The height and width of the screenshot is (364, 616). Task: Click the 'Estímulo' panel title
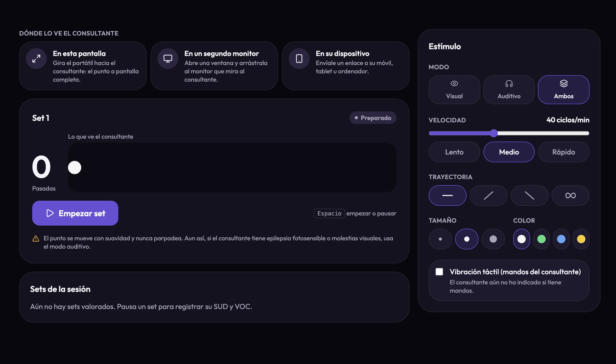445,46
